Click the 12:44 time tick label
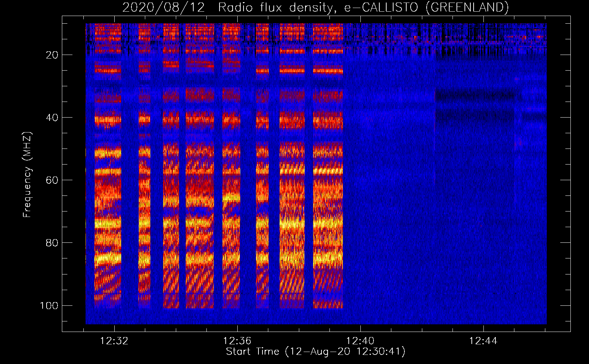 (483, 341)
